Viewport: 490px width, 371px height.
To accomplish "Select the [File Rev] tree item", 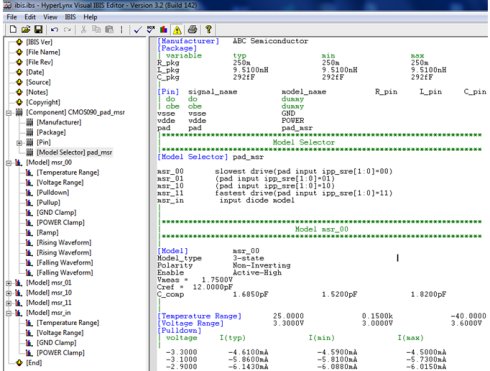I will (x=40, y=62).
